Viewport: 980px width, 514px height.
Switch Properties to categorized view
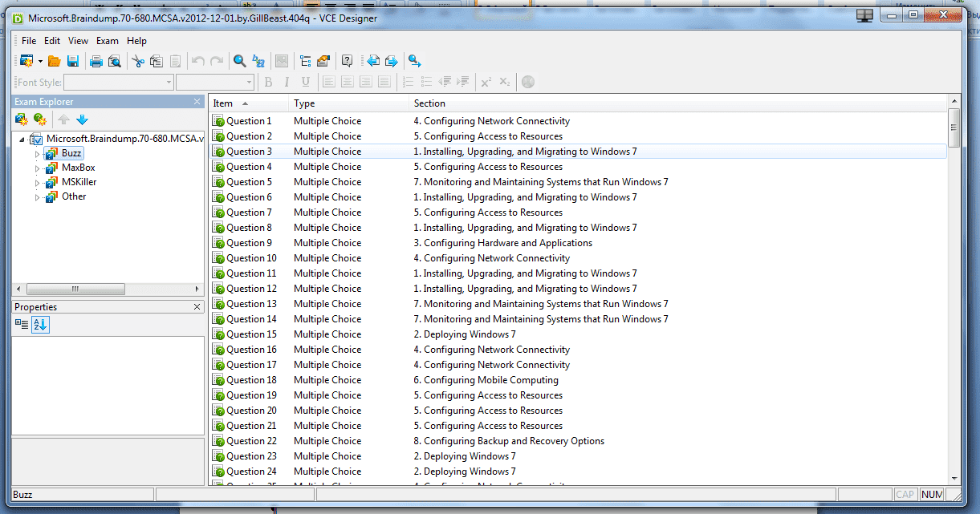pos(22,324)
